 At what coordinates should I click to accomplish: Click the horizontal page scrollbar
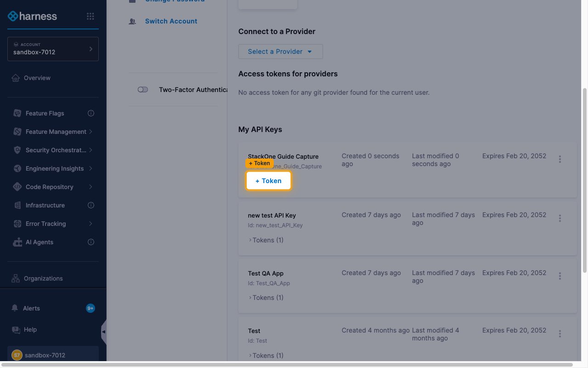point(287,365)
